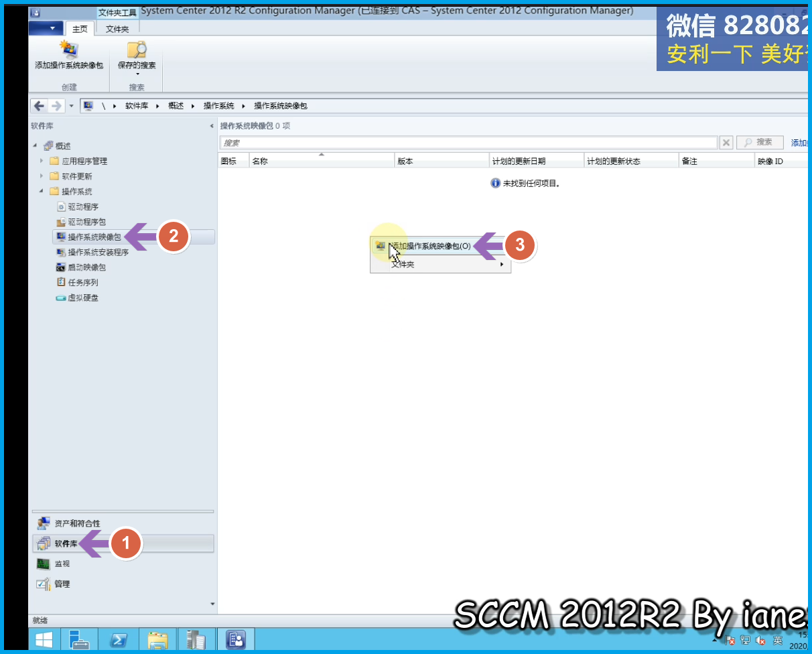812x654 pixels.
Task: Open Server Manager from the taskbar
Action: 79,641
